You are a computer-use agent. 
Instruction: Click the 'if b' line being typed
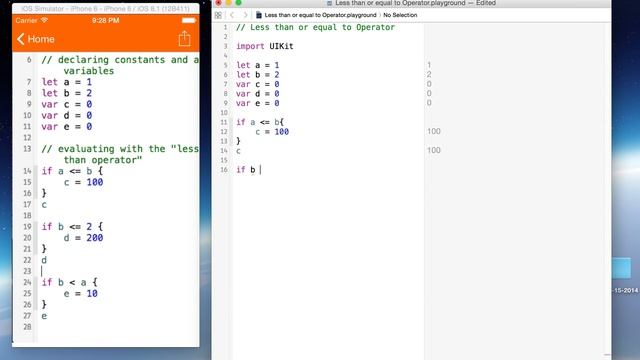(246, 170)
